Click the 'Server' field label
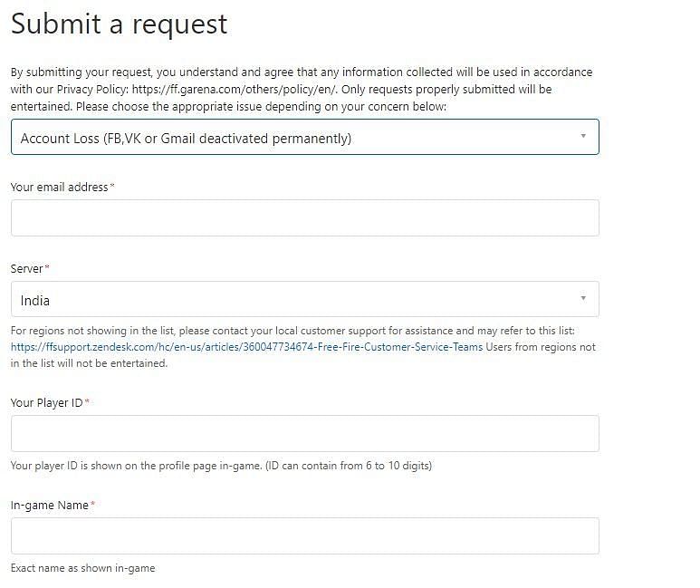The height and width of the screenshot is (588, 700). click(x=26, y=268)
